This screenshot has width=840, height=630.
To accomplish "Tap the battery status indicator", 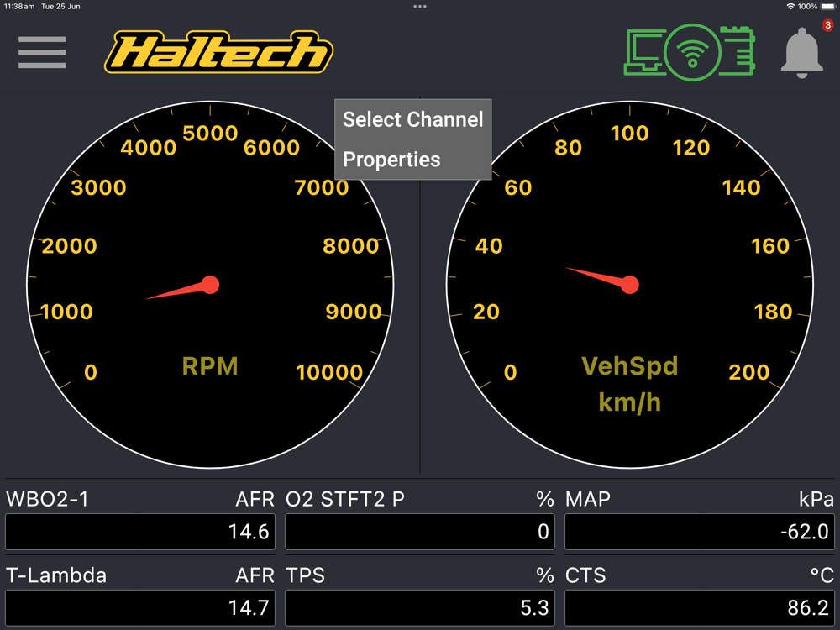I will click(828, 7).
